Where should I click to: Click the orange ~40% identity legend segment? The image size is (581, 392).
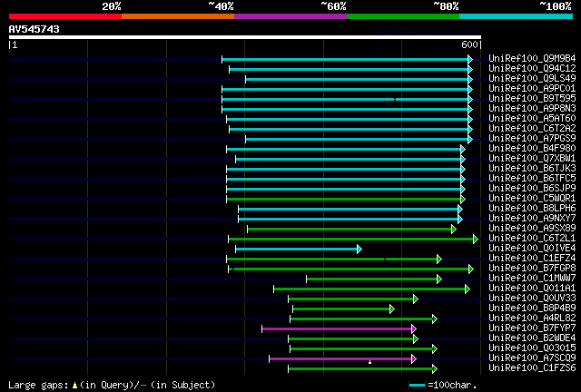(178, 16)
